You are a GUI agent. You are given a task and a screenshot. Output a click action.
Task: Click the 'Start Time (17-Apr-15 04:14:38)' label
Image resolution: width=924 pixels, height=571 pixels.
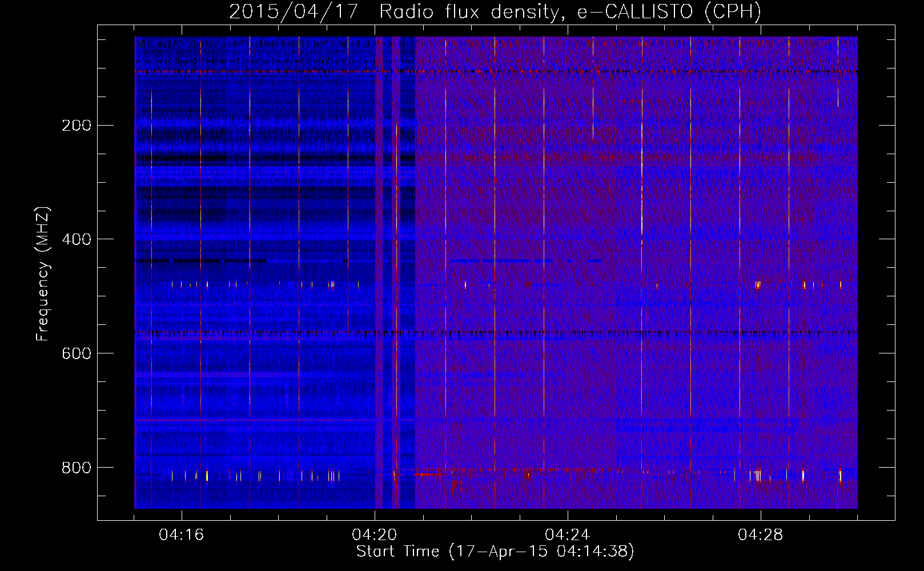(495, 552)
